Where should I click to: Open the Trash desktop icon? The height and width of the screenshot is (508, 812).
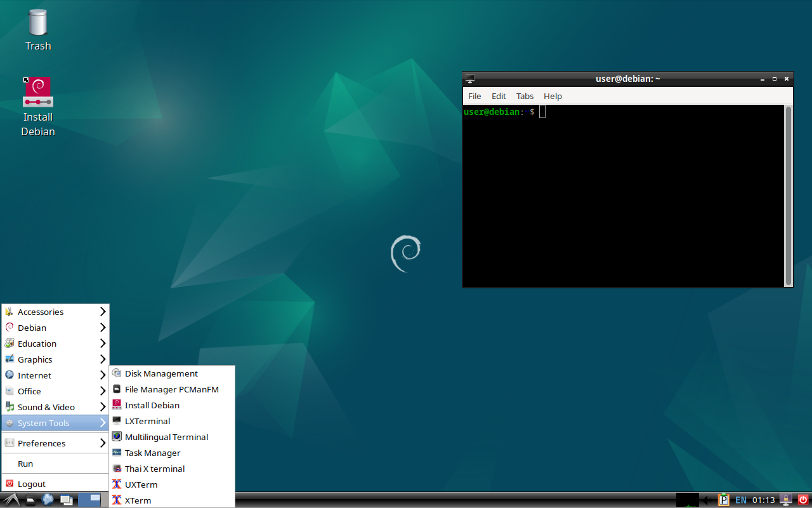click(38, 30)
